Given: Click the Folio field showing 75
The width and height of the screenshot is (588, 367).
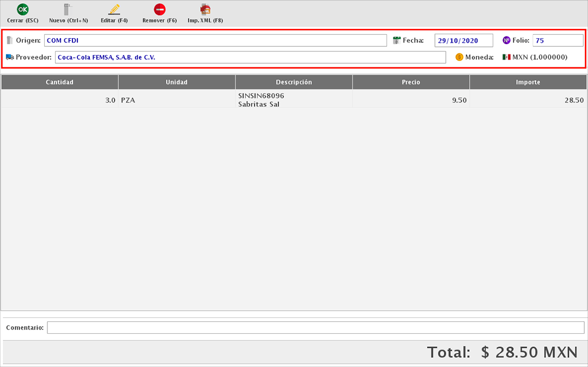Looking at the screenshot, I should tap(558, 40).
